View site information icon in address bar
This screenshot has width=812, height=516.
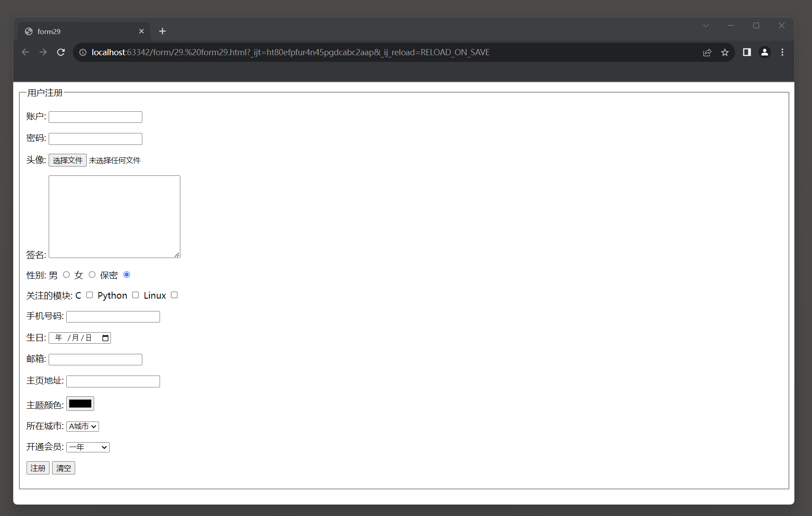[x=83, y=52]
